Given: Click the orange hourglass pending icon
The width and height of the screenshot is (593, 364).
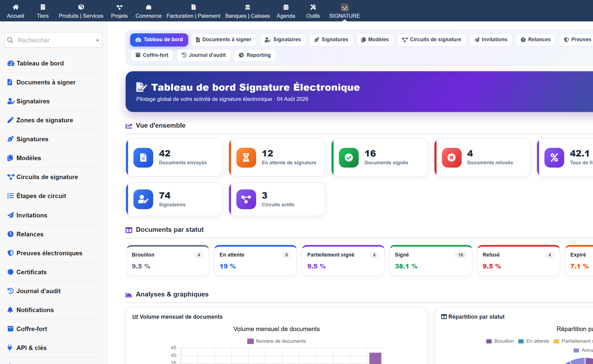Looking at the screenshot, I should pos(246,157).
